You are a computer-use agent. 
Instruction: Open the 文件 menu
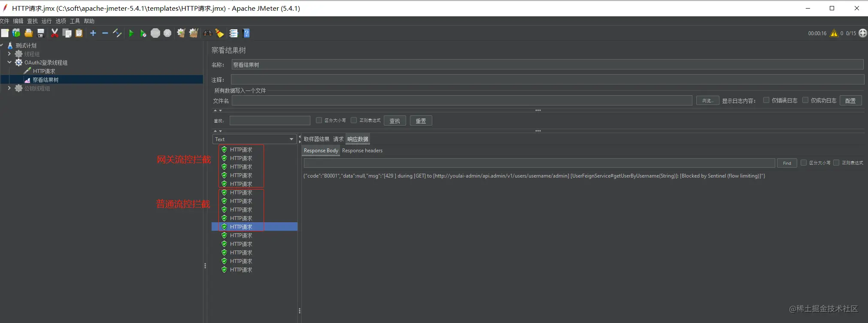pyautogui.click(x=4, y=21)
